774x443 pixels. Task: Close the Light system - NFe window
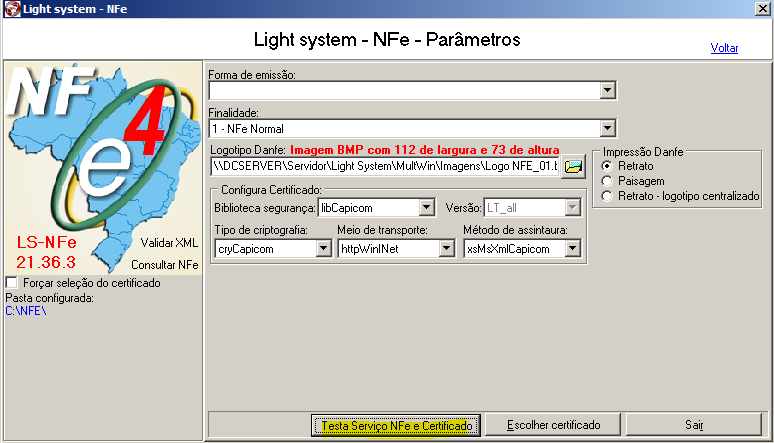point(762,9)
